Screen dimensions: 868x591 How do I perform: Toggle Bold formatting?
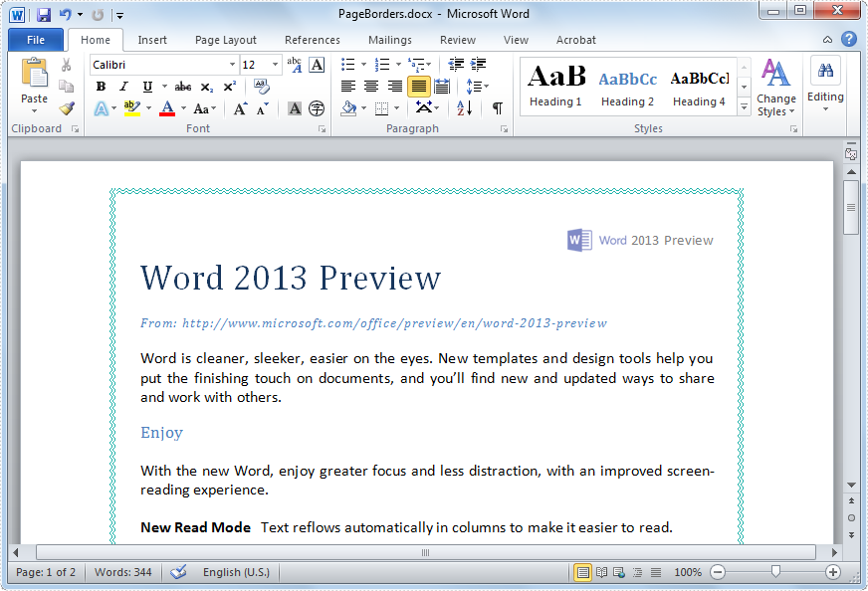(101, 87)
